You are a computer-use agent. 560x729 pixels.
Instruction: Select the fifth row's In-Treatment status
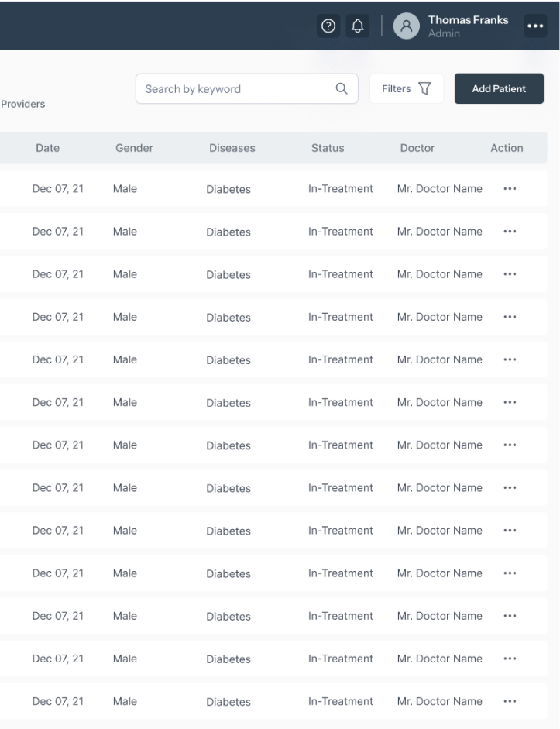[341, 359]
